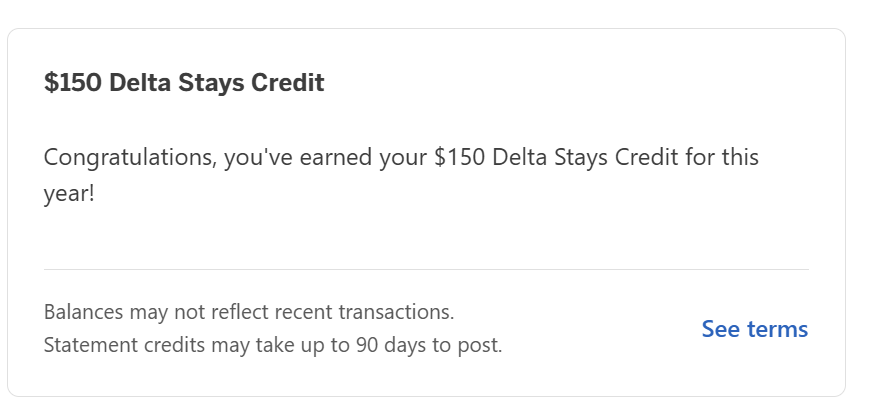Click the "Statement credits may take up to 90 days" line
The height and width of the screenshot is (418, 875).
(273, 346)
